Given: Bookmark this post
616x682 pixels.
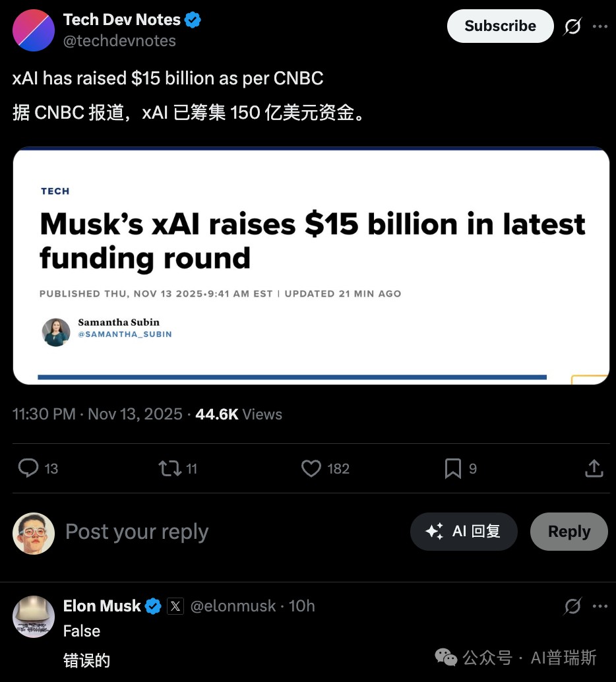Looking at the screenshot, I should click(452, 468).
